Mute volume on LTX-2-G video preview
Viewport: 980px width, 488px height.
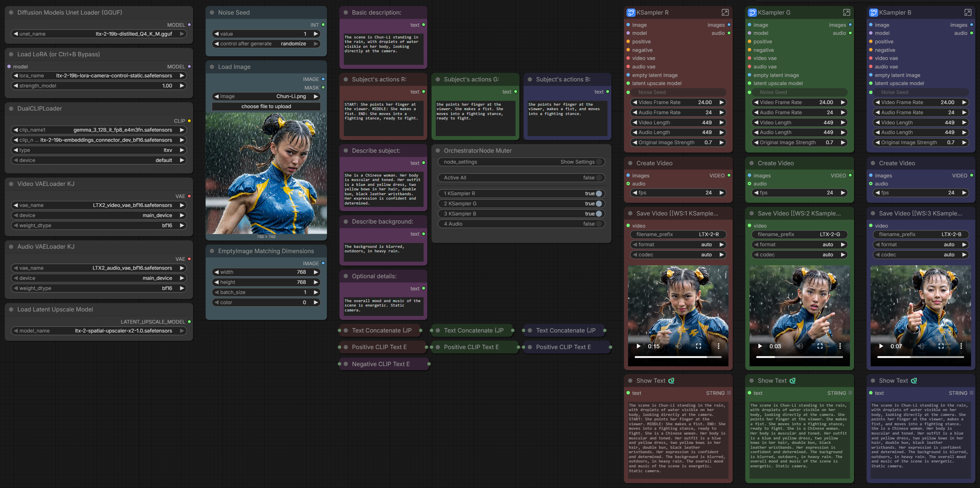click(799, 346)
